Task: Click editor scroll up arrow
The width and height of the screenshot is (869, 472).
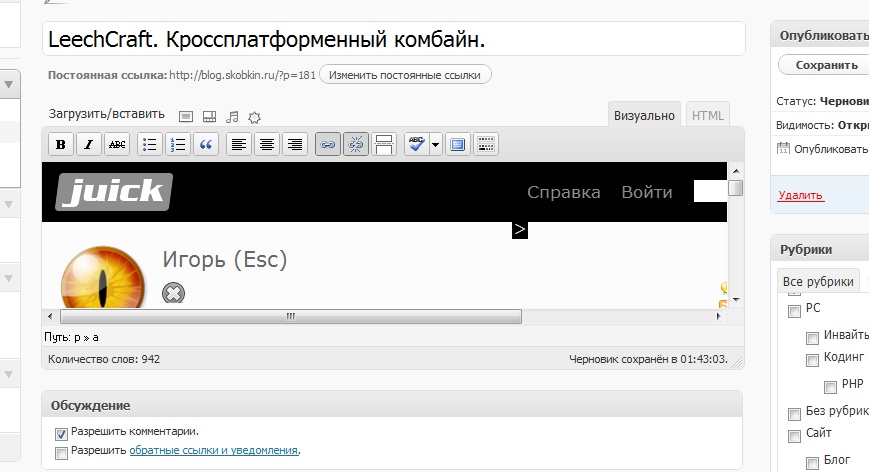Action: pos(736,171)
